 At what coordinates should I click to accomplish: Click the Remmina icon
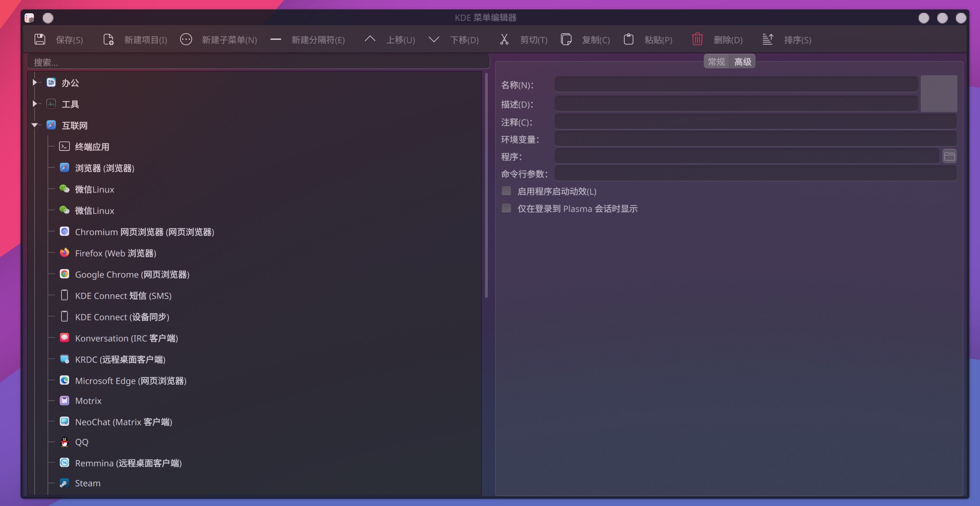click(64, 463)
